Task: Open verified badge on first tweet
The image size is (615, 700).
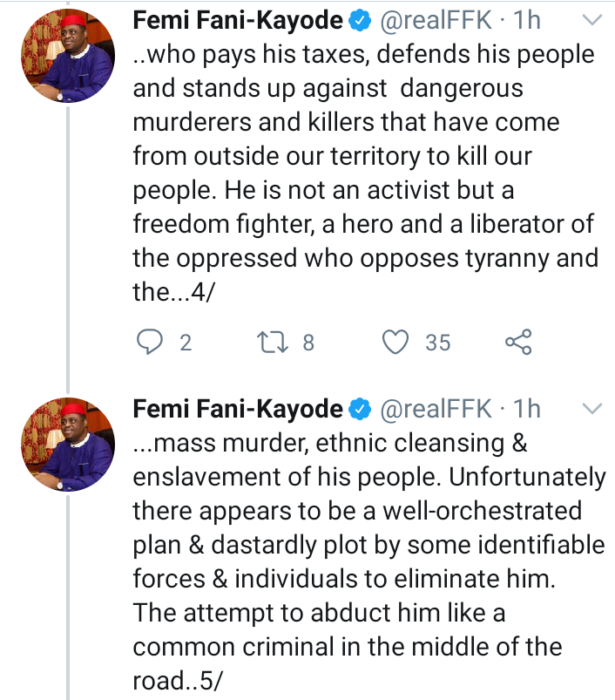Action: click(360, 21)
